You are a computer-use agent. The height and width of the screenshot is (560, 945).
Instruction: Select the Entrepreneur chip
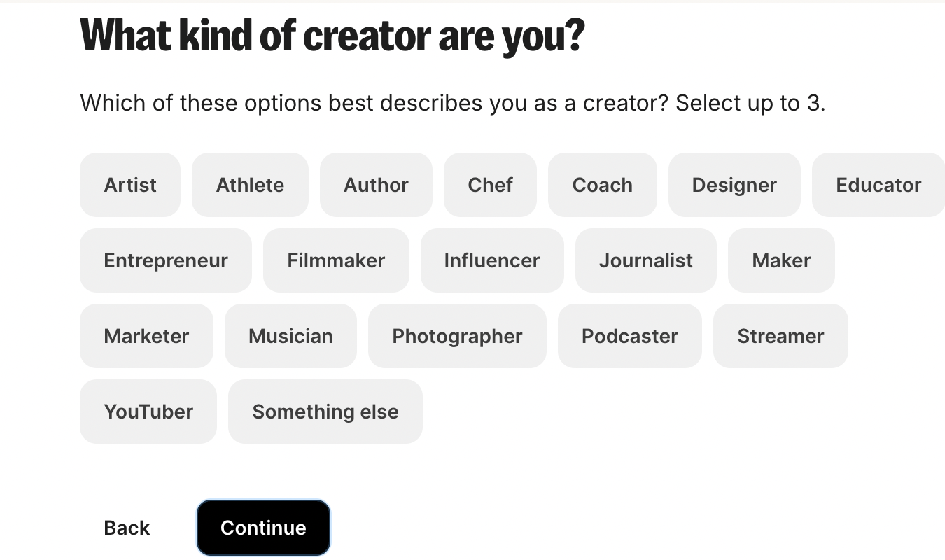pos(166,260)
